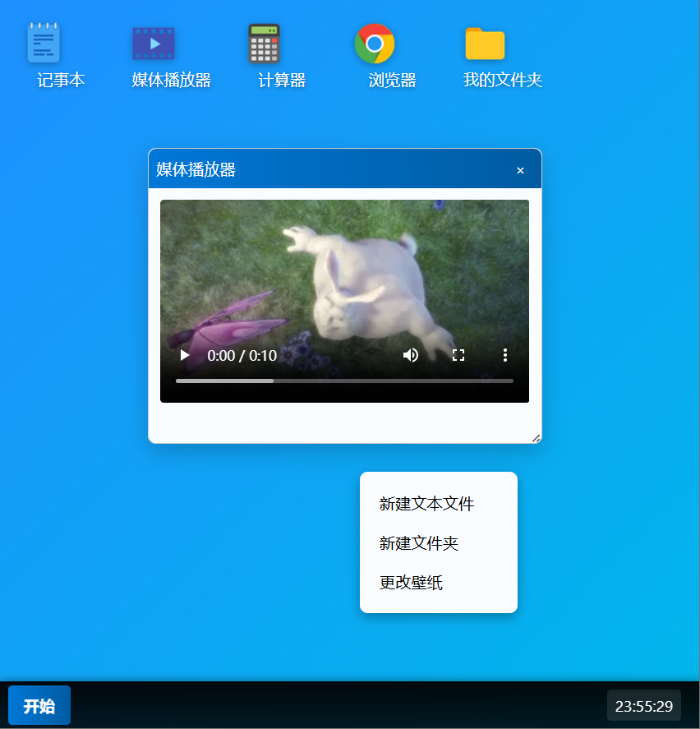Click the taskbar clock showing 23:55:29
The height and width of the screenshot is (729, 700).
pos(643,706)
